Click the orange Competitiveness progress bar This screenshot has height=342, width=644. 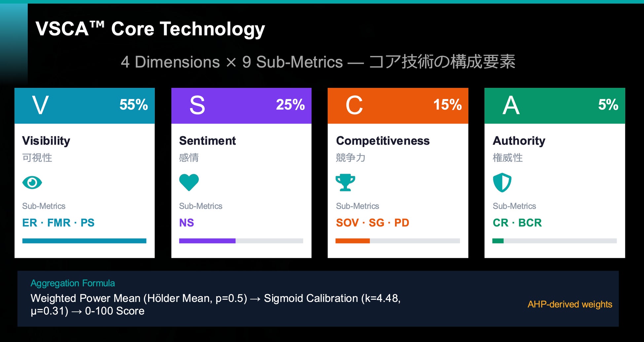[x=352, y=241]
